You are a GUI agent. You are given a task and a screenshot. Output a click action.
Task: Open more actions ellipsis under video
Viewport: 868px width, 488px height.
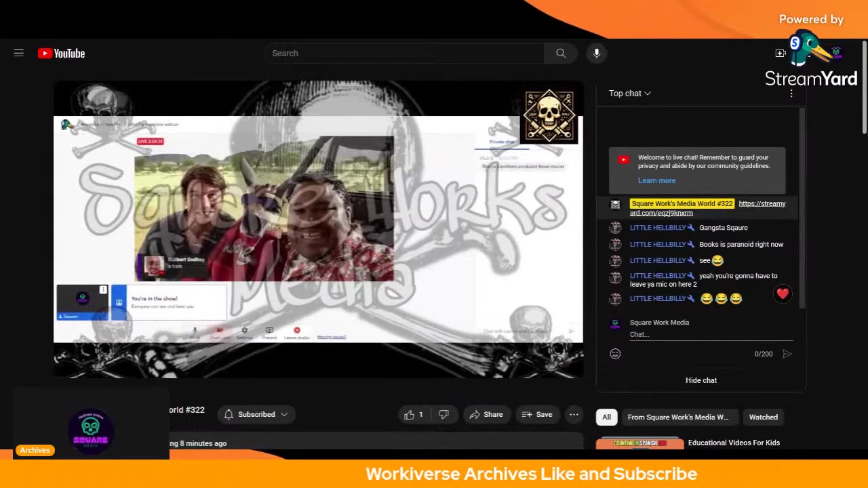(574, 414)
